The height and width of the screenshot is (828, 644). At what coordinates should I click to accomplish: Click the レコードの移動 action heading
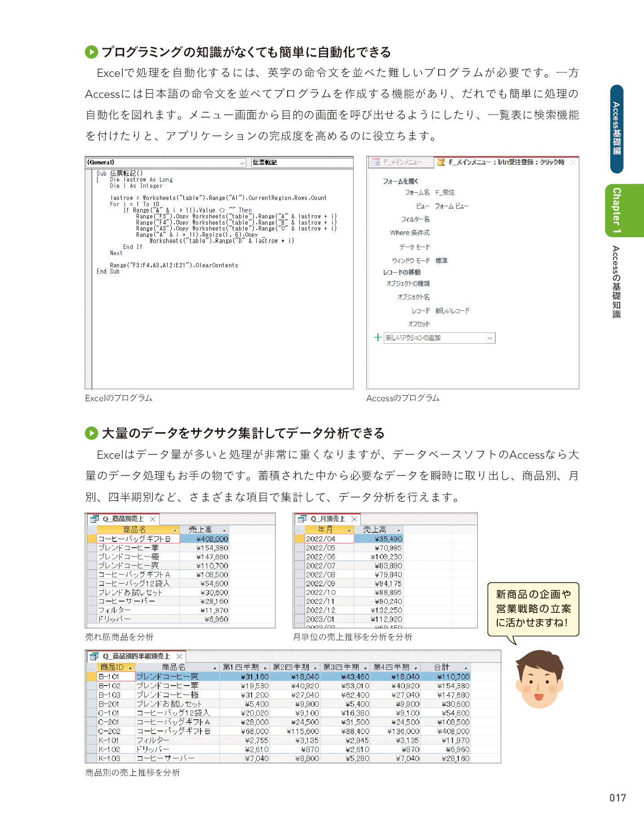click(401, 272)
